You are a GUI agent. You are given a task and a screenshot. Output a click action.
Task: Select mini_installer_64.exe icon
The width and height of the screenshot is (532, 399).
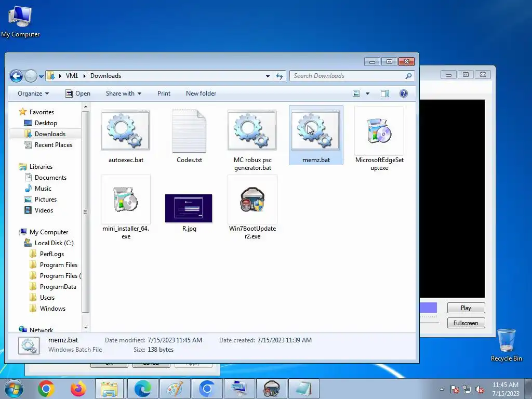coord(126,199)
